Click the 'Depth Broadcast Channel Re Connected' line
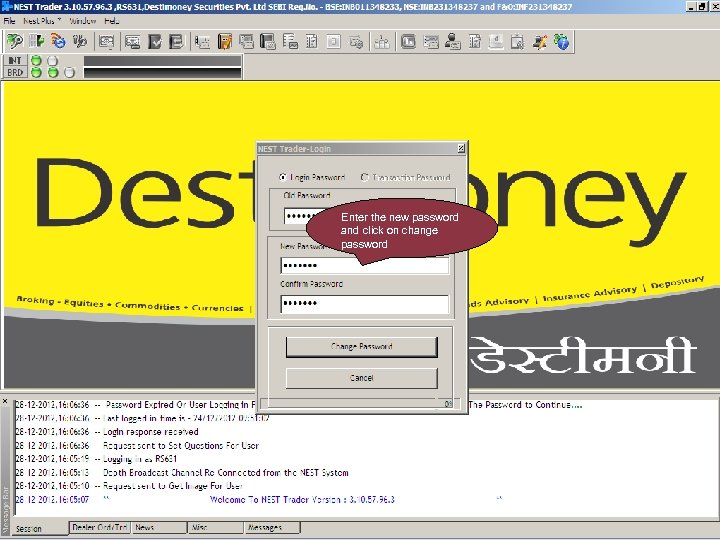 [x=182, y=472]
